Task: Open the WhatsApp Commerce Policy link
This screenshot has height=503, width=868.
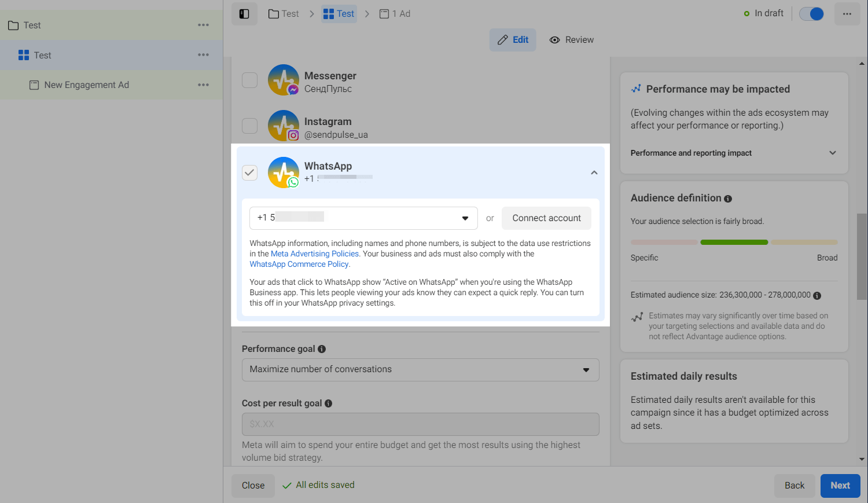Action: (x=299, y=265)
